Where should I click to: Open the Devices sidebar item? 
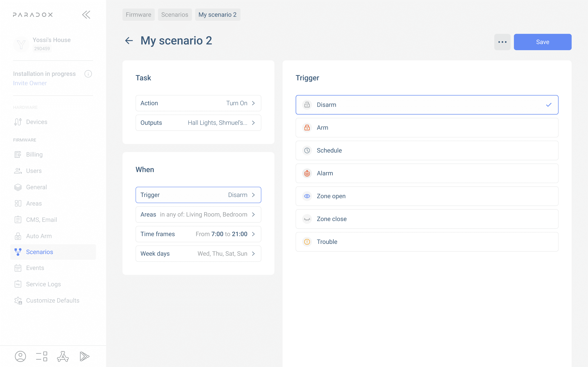tap(37, 122)
